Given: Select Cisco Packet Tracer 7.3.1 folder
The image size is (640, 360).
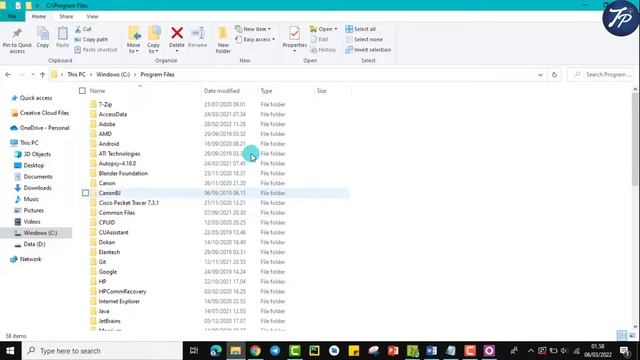Looking at the screenshot, I should coord(129,203).
